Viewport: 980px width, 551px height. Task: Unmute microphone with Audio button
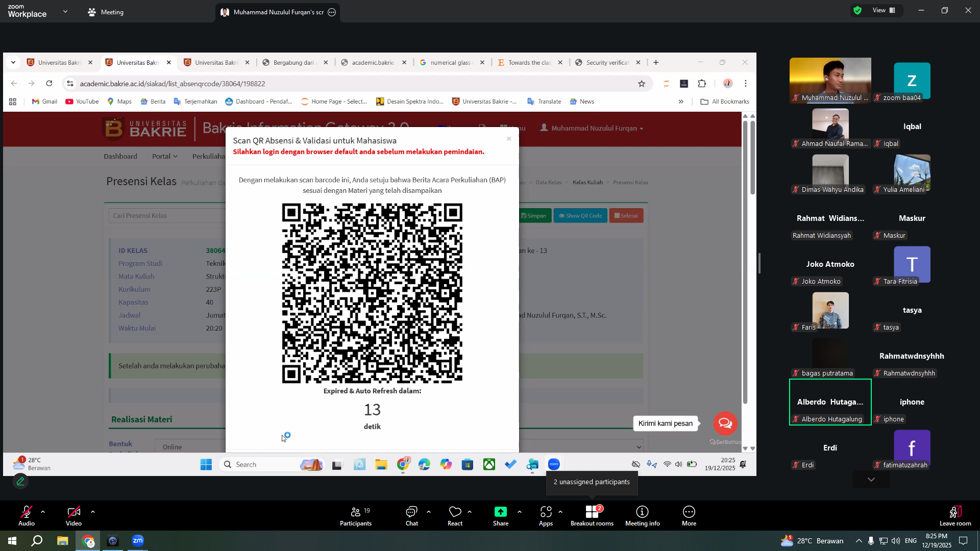[27, 515]
